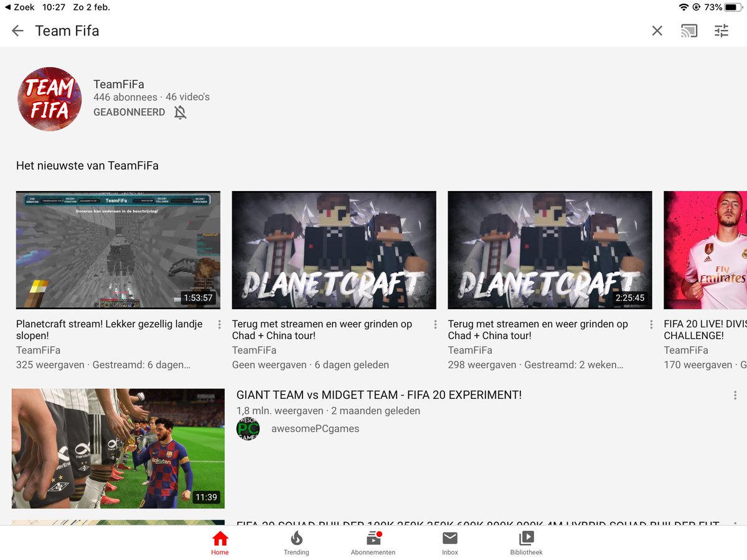747x560 pixels.
Task: Play the GIANT TEAM vs MIDGET TEAM thumbnail
Action: pos(118,449)
